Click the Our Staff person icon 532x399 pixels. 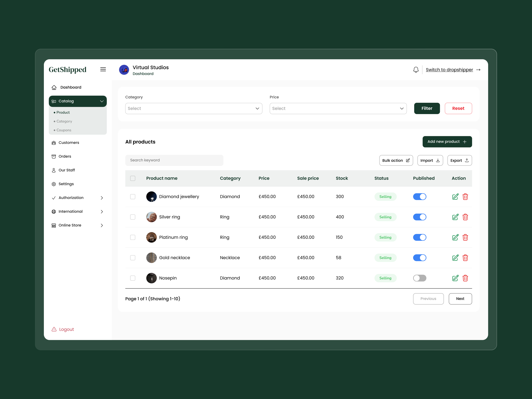tap(54, 170)
